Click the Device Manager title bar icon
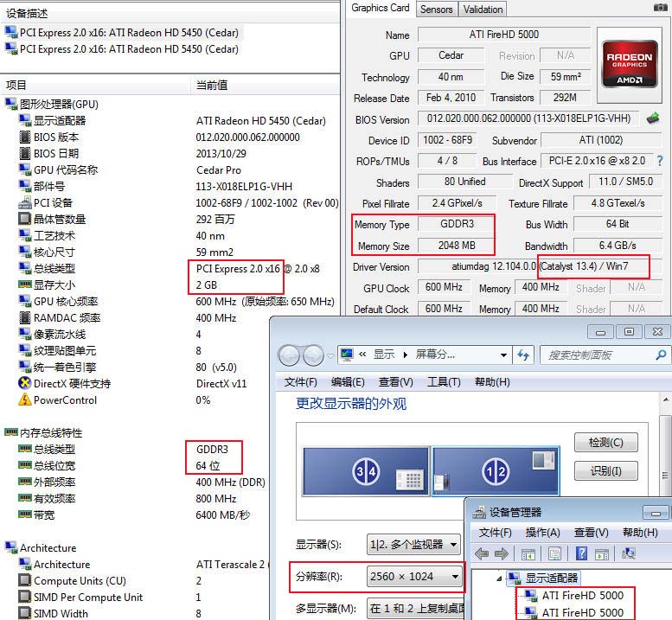Viewport: 672px width, 620px height. pos(479,512)
